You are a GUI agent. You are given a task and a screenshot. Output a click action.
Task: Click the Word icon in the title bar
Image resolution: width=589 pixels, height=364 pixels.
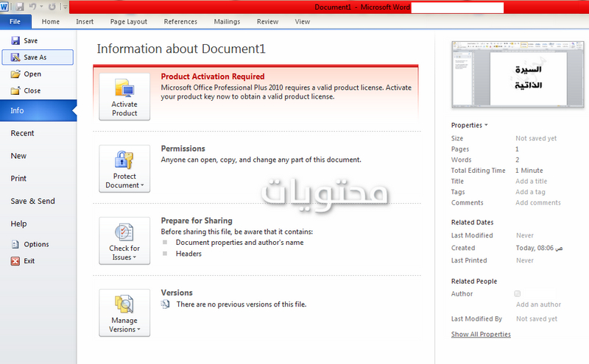pyautogui.click(x=4, y=7)
